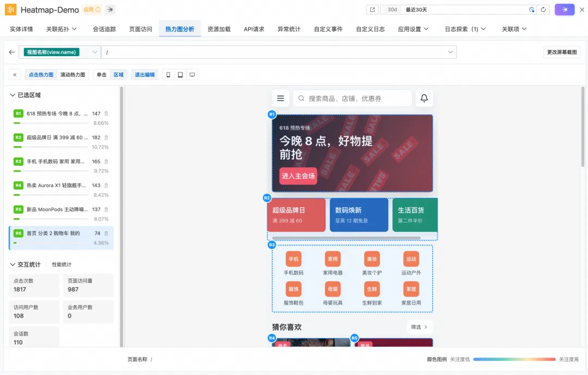The height and width of the screenshot is (375, 588).
Task: Open the 自定义日志 tab
Action: click(370, 29)
